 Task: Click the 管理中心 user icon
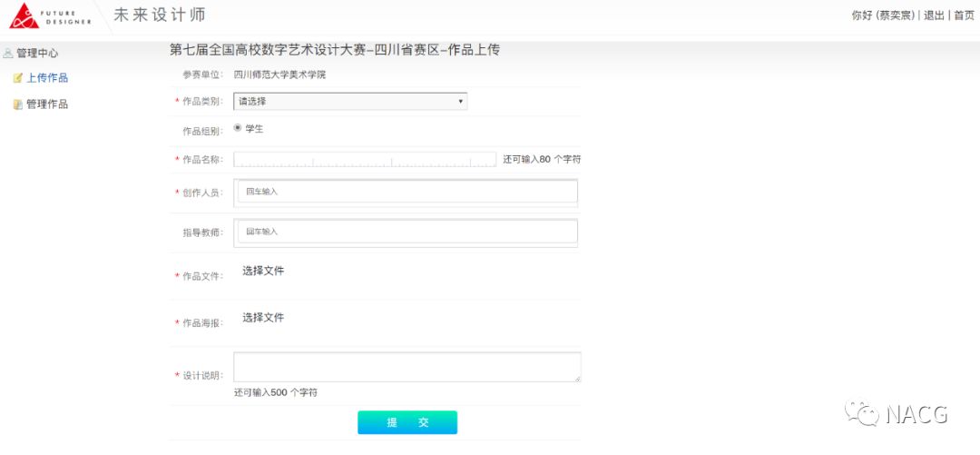pyautogui.click(x=8, y=54)
